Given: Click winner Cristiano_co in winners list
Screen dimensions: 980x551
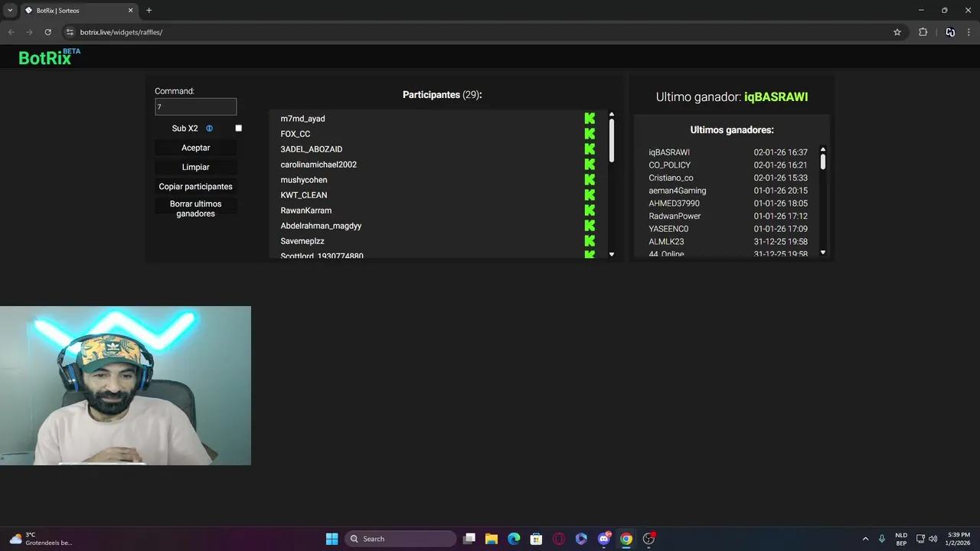Looking at the screenshot, I should pos(671,178).
